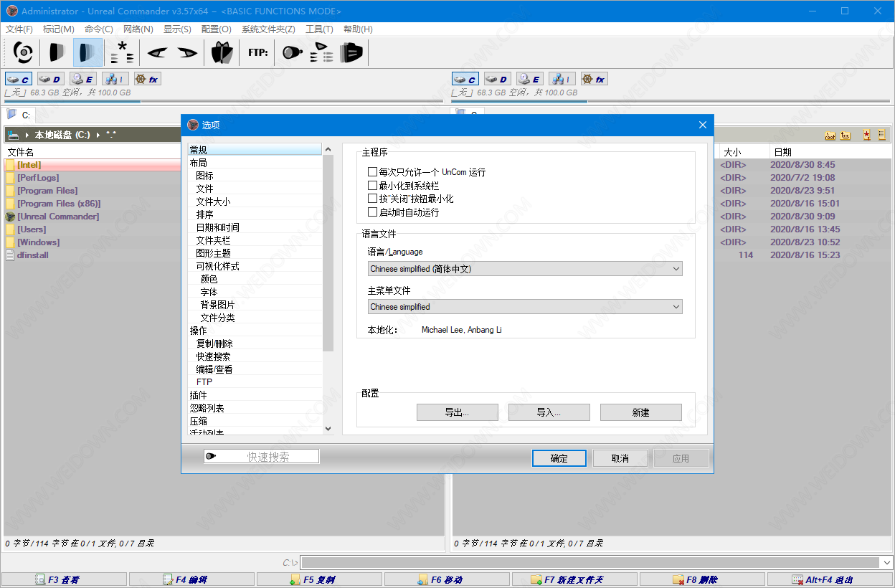Image resolution: width=895 pixels, height=588 pixels.
Task: Click the last toolbar icon after multi-rename
Action: coord(351,52)
